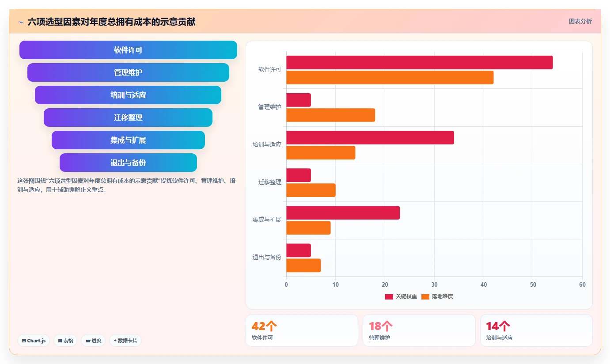Click the red 集成与扩展 bar

pyautogui.click(x=343, y=212)
